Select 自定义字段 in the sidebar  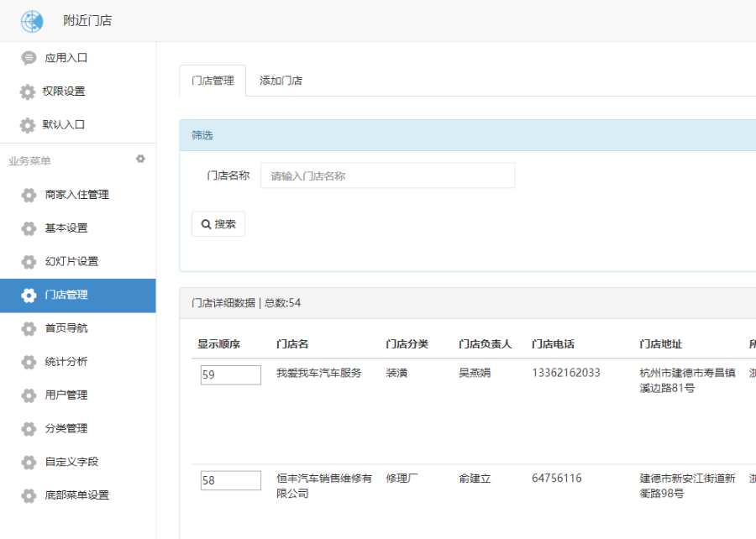point(71,462)
